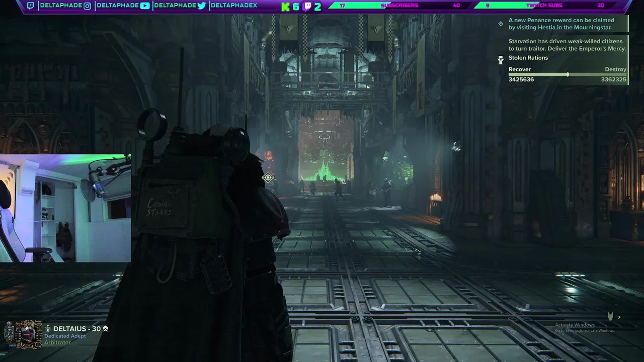Click the Recover count 3425636
The image size is (644, 362).
[x=521, y=79]
